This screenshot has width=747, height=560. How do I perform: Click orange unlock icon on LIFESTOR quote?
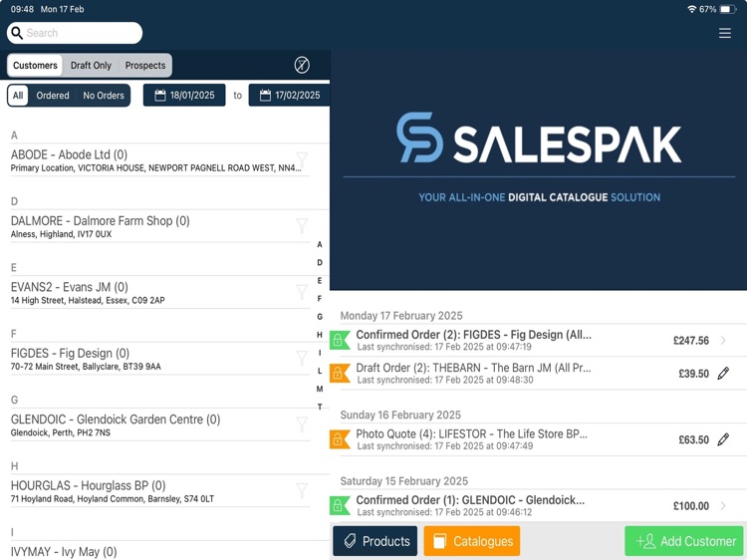pos(340,439)
